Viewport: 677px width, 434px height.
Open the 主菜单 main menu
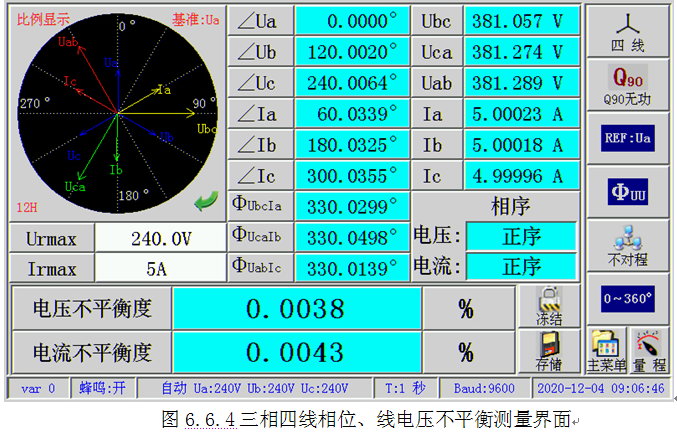pyautogui.click(x=606, y=351)
